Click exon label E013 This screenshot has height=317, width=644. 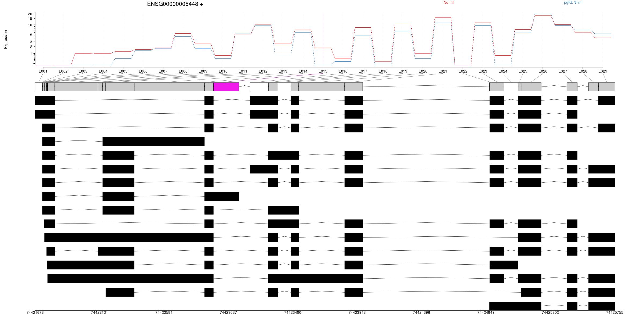click(283, 71)
